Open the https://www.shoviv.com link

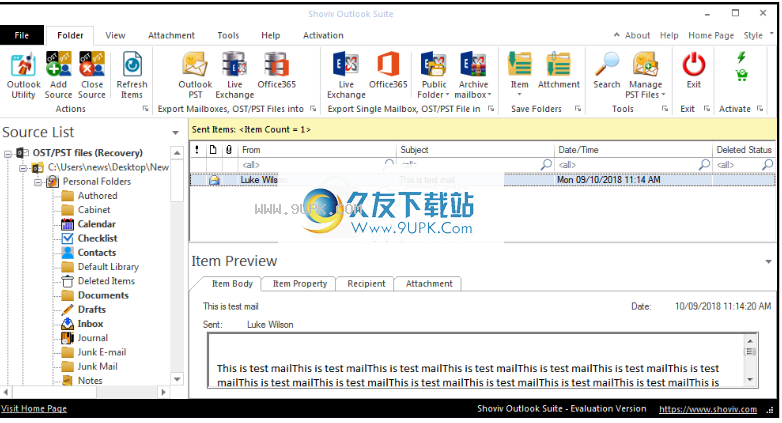(x=708, y=409)
